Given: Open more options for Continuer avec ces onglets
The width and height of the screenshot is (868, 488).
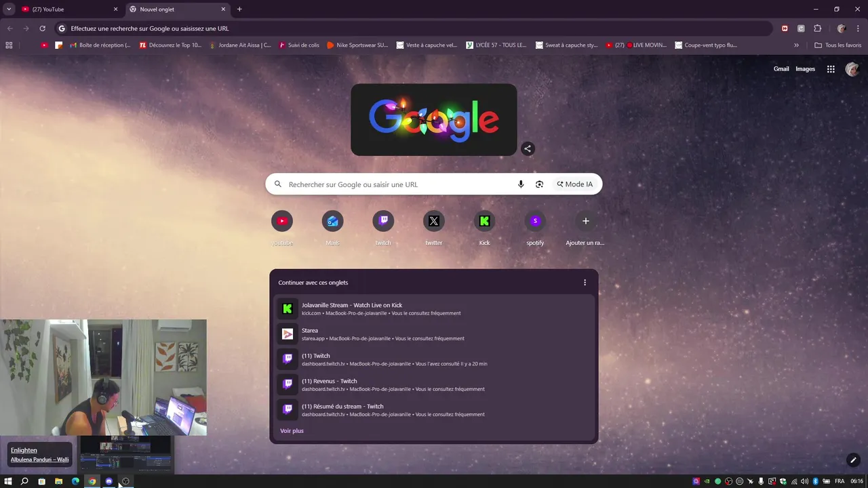Looking at the screenshot, I should pyautogui.click(x=585, y=283).
